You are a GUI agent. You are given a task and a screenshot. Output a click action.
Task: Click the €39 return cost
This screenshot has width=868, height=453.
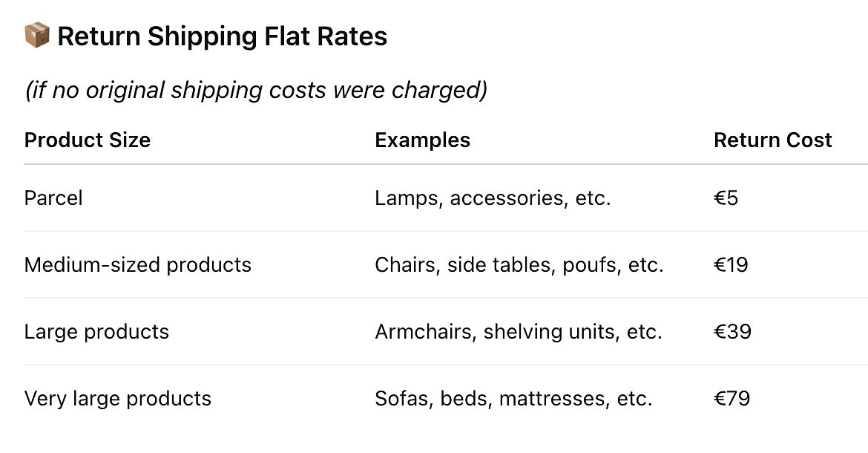732,332
